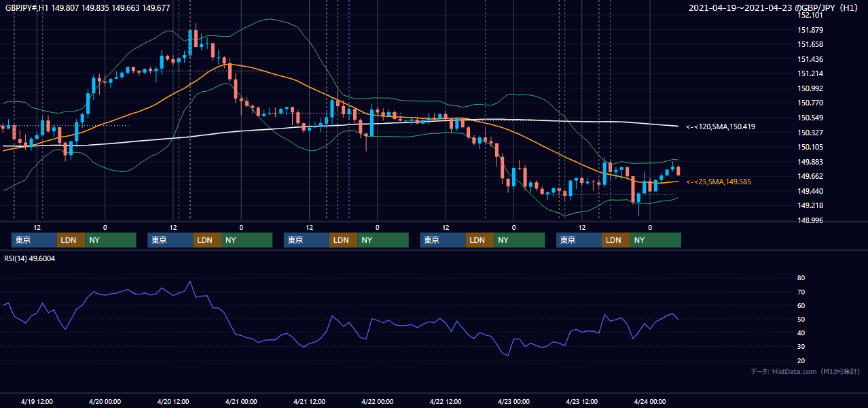The image size is (868, 408).
Task: Click the 25 SMA label showing 149.585
Action: point(719,182)
